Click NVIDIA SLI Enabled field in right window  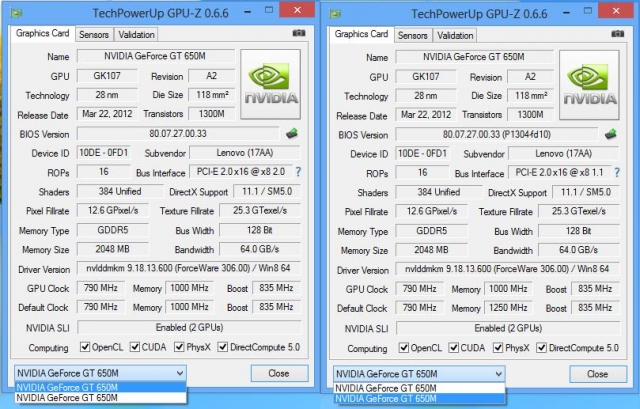(508, 328)
